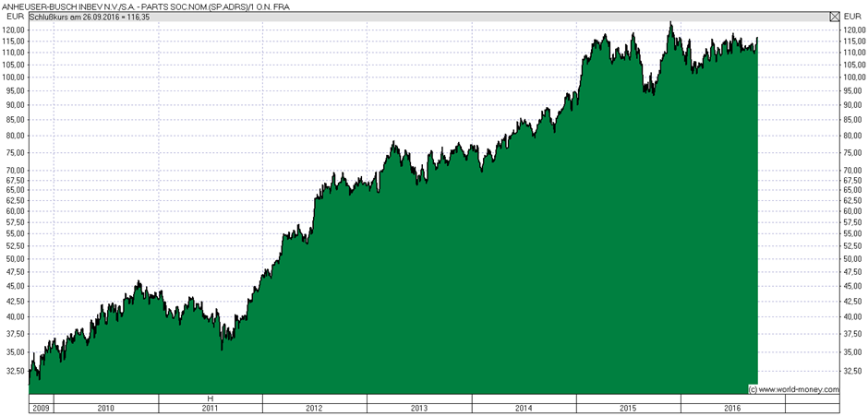Viewport: 868px width, 416px height.
Task: Click 35,00 on the right price axis
Action: point(852,351)
